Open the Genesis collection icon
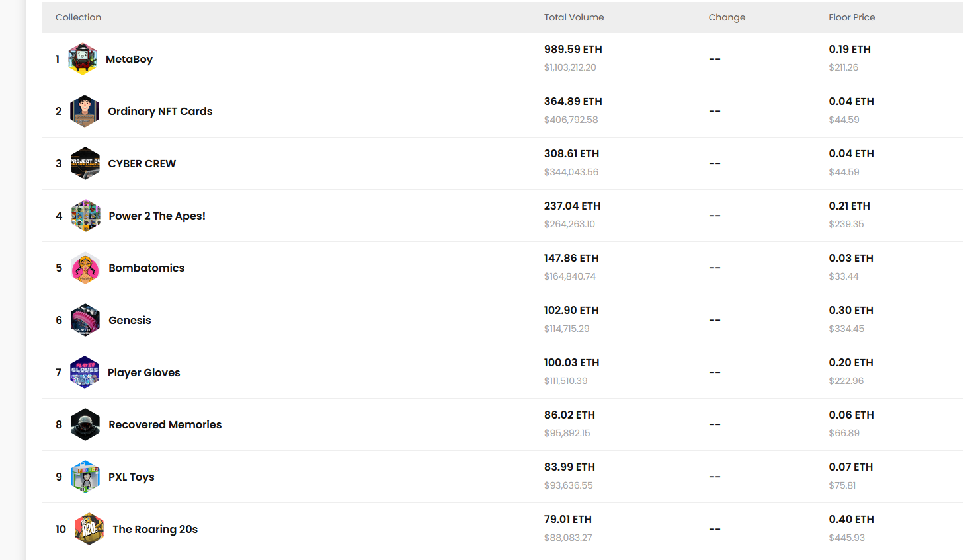The height and width of the screenshot is (560, 976). click(85, 320)
